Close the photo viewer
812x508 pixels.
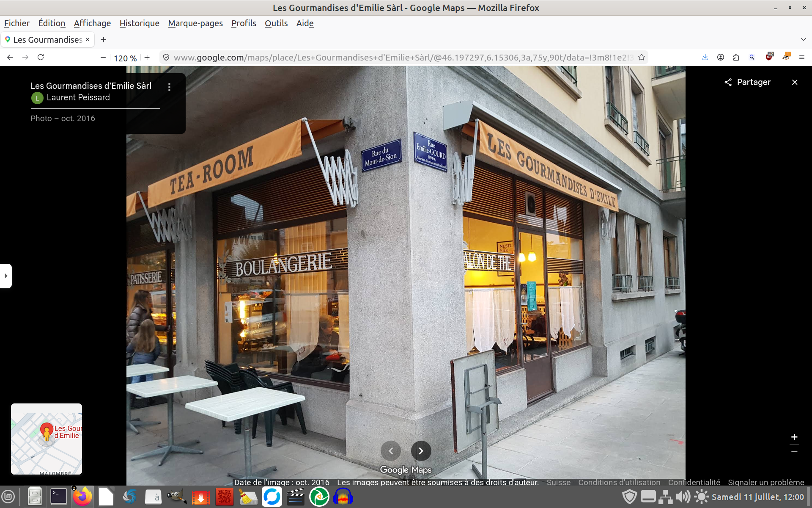(x=795, y=82)
